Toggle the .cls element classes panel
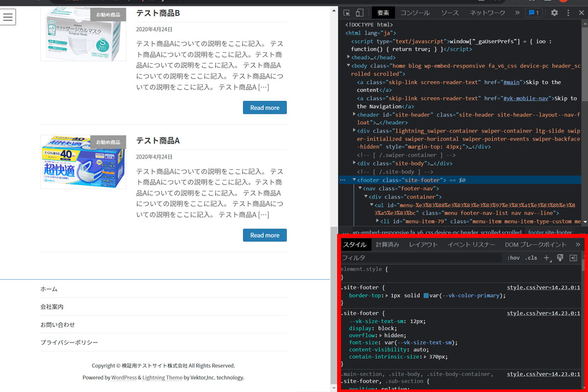 point(531,258)
